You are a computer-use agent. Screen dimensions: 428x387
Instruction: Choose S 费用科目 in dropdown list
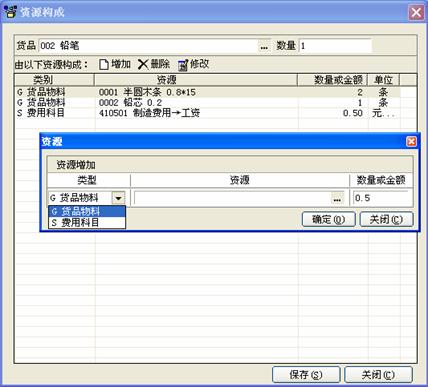[87, 222]
